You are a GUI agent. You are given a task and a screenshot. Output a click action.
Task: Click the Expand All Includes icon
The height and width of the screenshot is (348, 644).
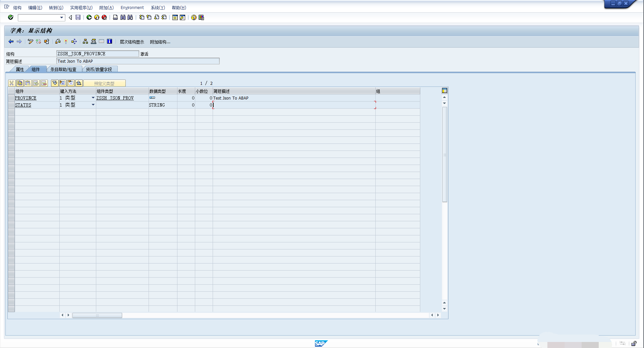click(55, 83)
